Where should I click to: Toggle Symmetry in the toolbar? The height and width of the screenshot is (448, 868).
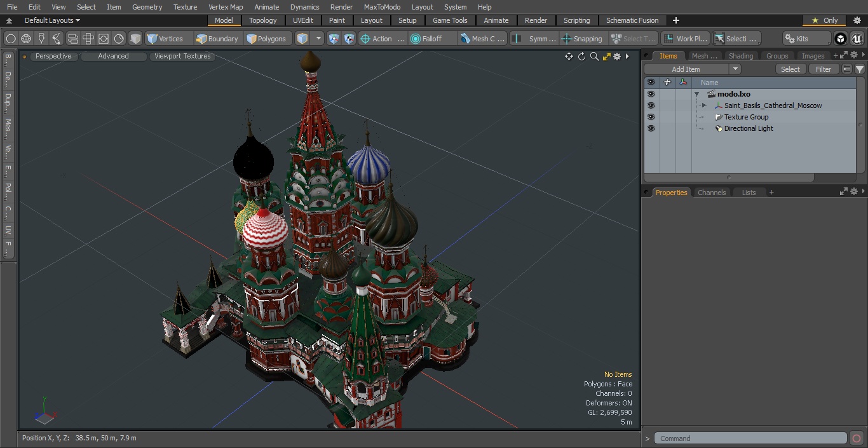tap(535, 39)
